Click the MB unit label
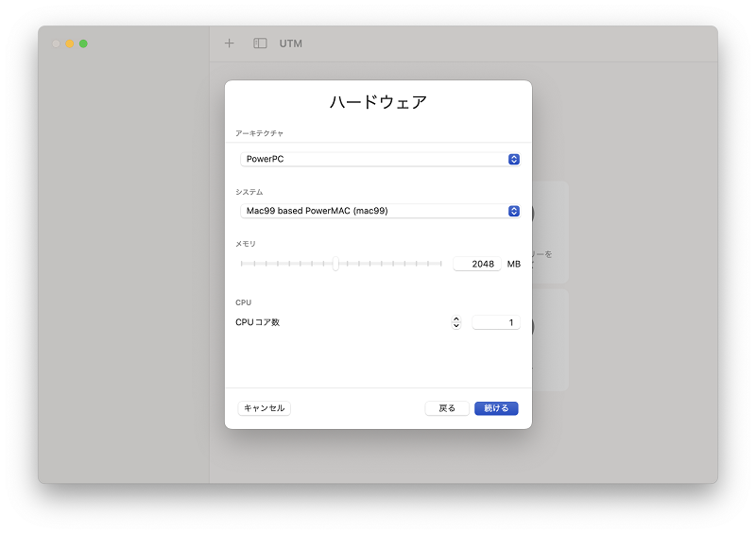Screen dimensions: 756x534 [x=513, y=264]
